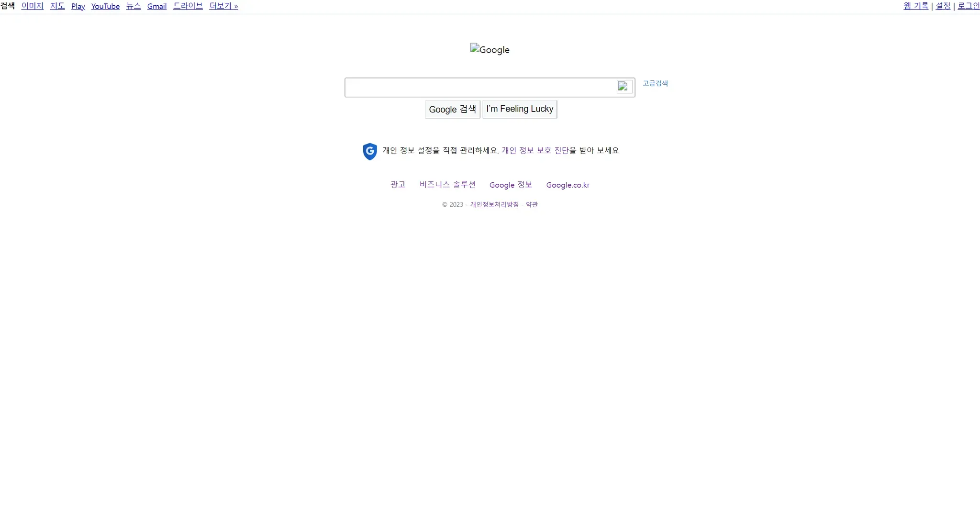980x526 pixels.
Task: Click the voice search icon in search box
Action: click(624, 87)
